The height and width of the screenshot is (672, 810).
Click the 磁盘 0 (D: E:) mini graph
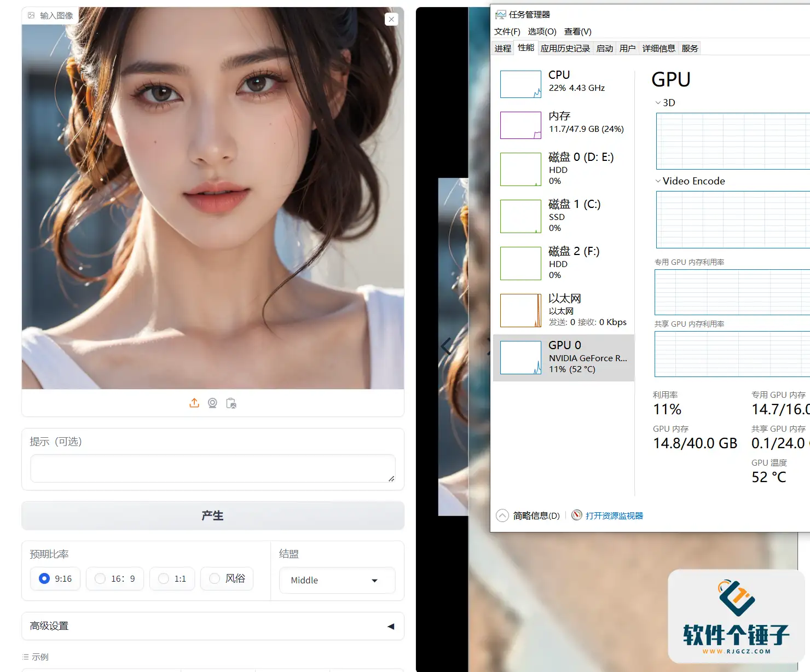coord(520,169)
